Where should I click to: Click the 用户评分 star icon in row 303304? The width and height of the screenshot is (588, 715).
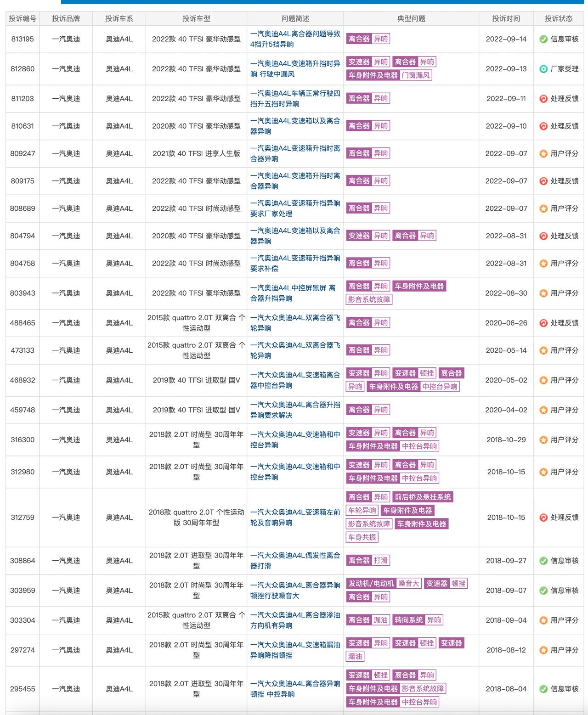coord(543,620)
